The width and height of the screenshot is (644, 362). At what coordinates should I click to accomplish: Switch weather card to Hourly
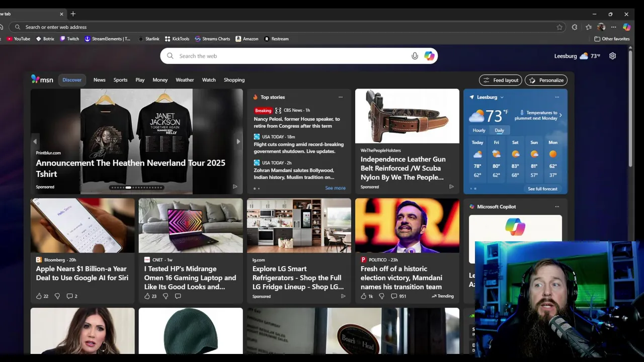(479, 130)
